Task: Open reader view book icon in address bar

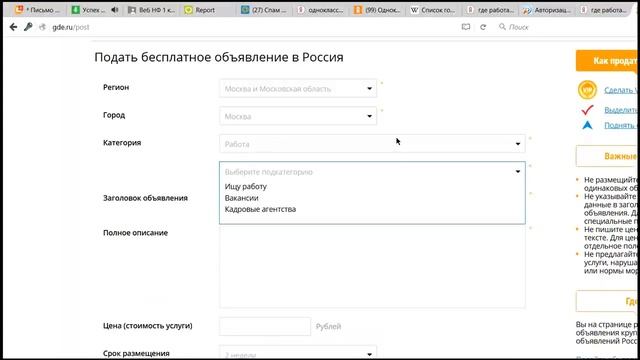Action: coord(466,27)
